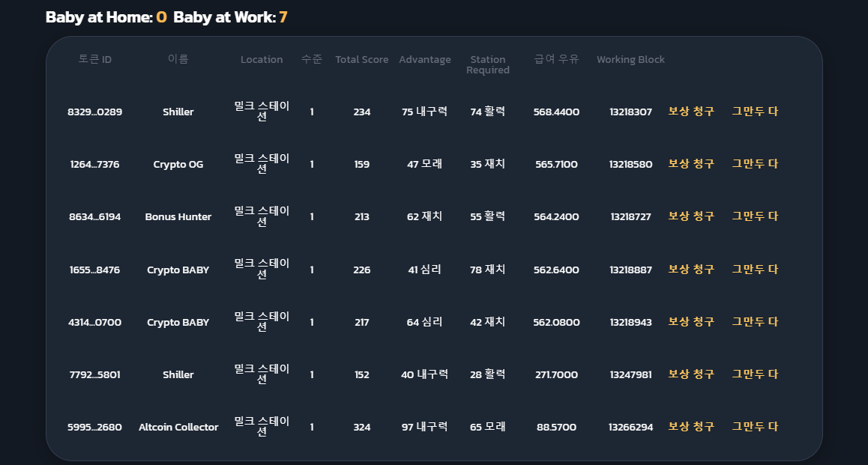Click total score 217
The width and height of the screenshot is (868, 465).
point(361,322)
